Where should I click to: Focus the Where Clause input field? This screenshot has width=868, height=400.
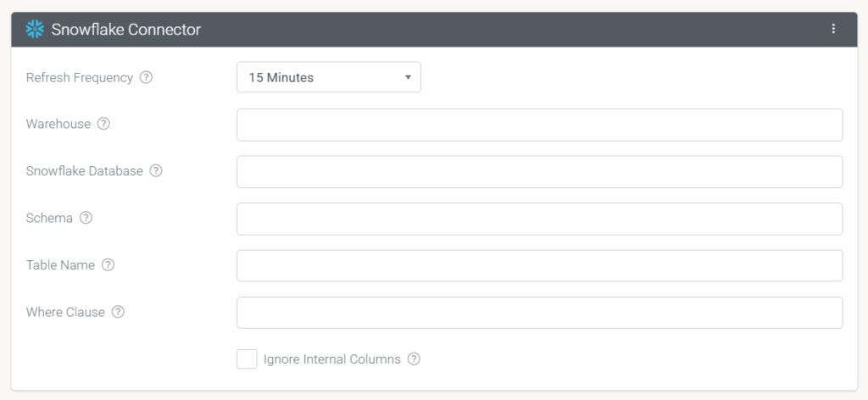pyautogui.click(x=540, y=313)
